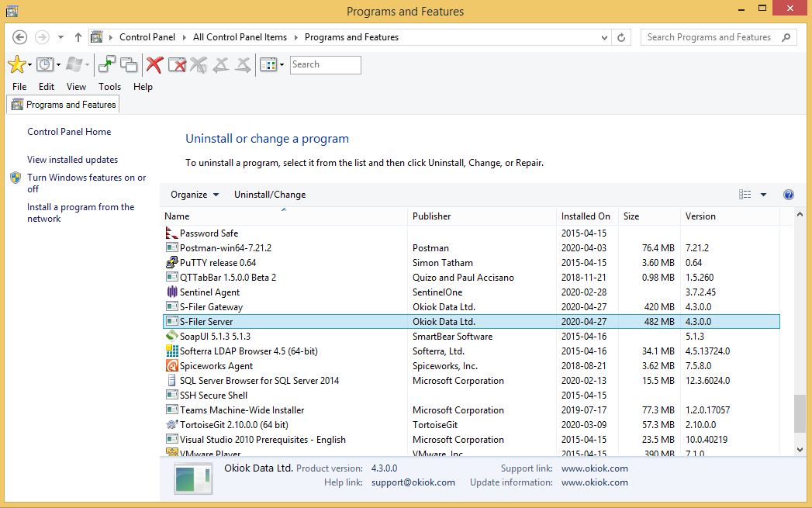Click the Softerra LDAP Browser grid icon
This screenshot has height=508, width=812.
pyautogui.click(x=172, y=351)
